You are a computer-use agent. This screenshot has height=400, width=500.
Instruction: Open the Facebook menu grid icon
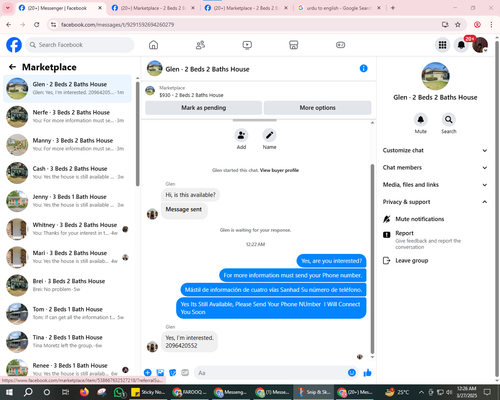[442, 45]
